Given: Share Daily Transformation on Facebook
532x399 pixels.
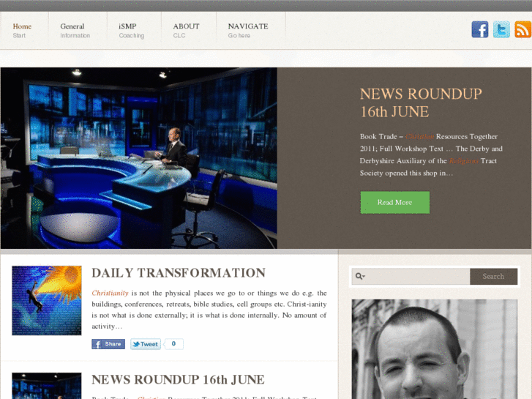Looking at the screenshot, I should [x=108, y=344].
